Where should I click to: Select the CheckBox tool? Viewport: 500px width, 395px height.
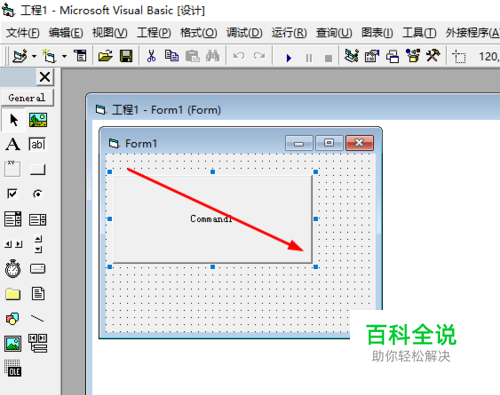[x=13, y=194]
